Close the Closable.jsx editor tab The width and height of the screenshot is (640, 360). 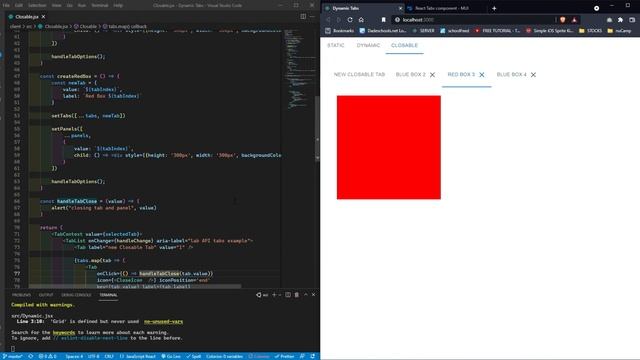pyautogui.click(x=43, y=17)
